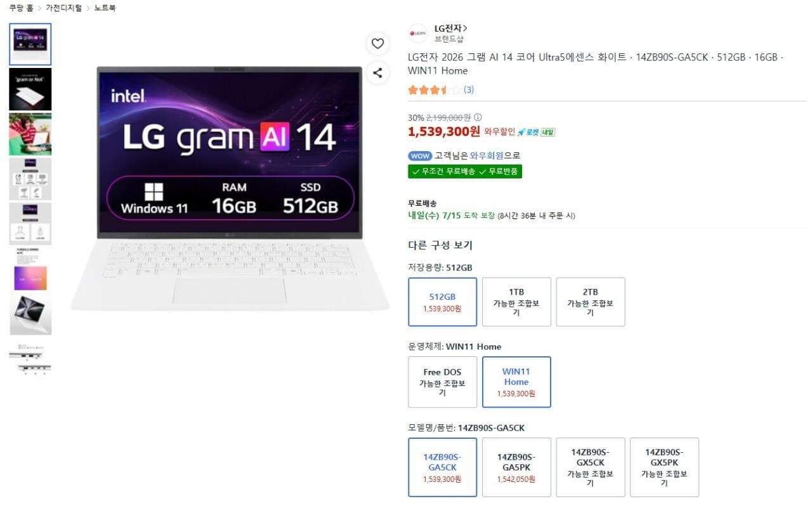Choose the 2TB storage option
The width and height of the screenshot is (812, 508).
(591, 302)
